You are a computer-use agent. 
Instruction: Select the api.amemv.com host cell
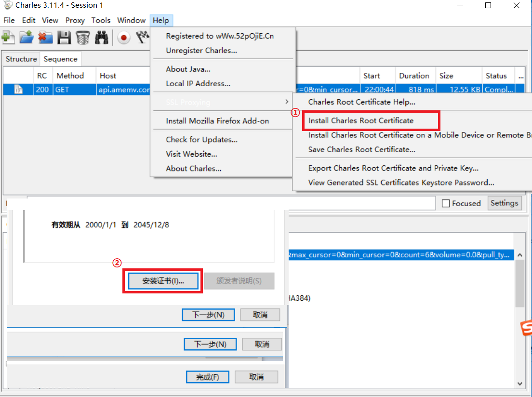click(123, 90)
